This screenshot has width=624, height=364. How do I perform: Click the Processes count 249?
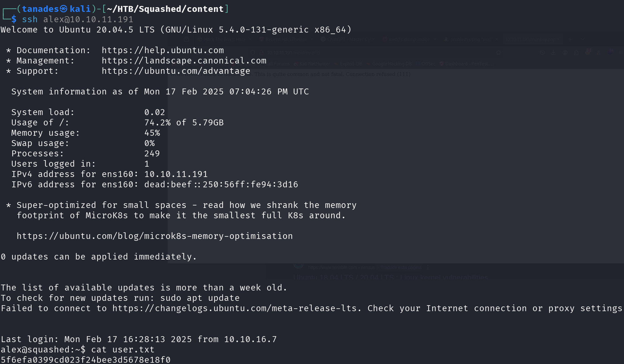click(152, 154)
